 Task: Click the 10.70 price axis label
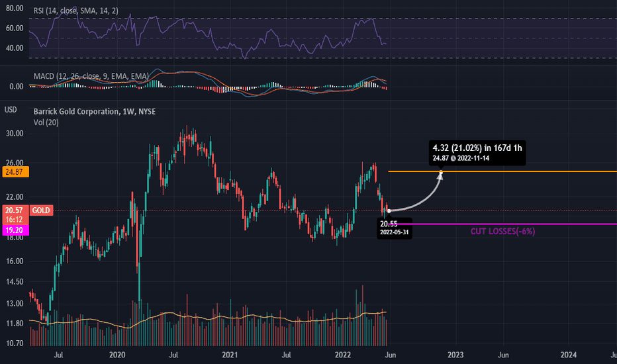15,343
